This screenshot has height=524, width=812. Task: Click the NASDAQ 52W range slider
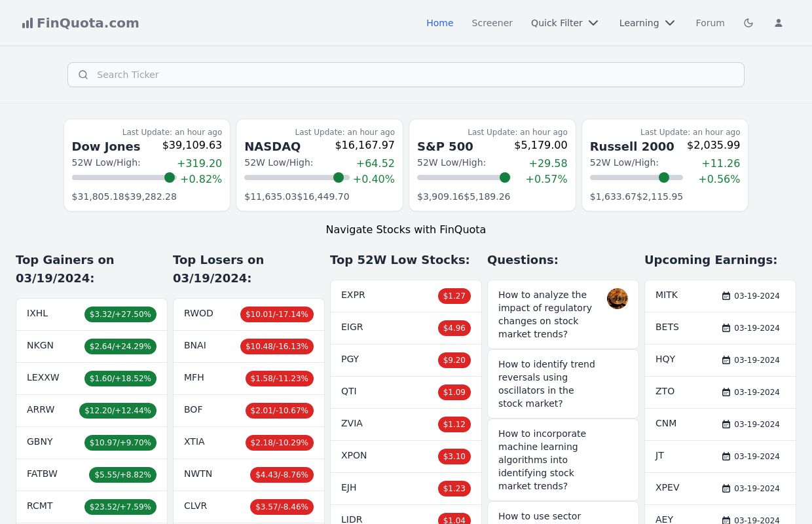[297, 178]
